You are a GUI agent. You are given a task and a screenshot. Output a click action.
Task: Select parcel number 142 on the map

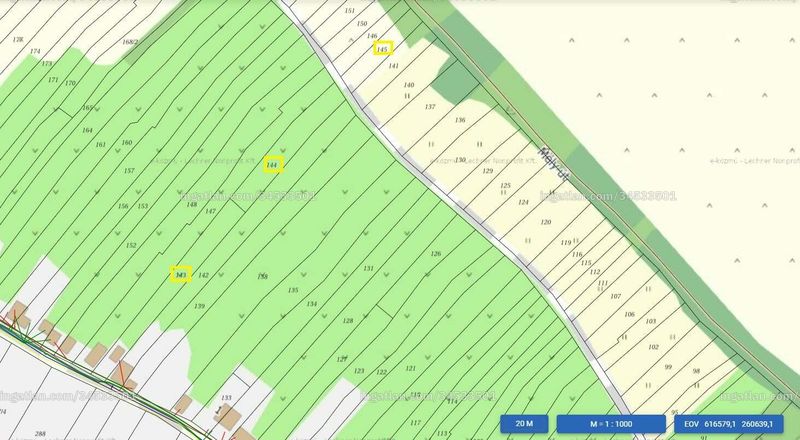204,275
